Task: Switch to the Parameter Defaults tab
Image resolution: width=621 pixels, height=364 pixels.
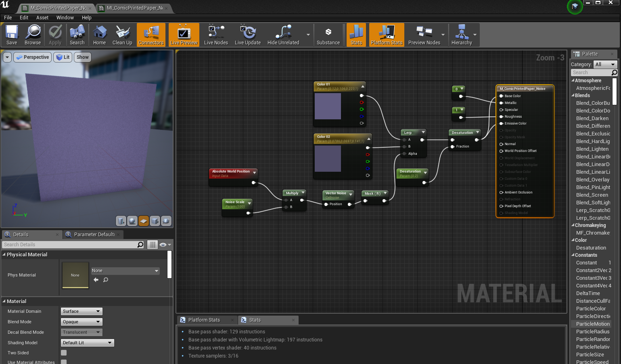Action: [94, 235]
